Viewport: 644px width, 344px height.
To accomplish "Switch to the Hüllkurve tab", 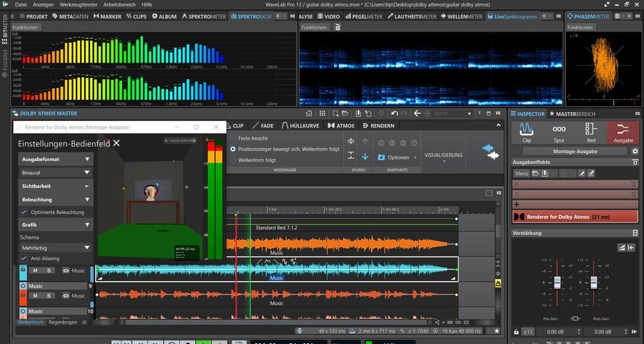I will pyautogui.click(x=301, y=126).
